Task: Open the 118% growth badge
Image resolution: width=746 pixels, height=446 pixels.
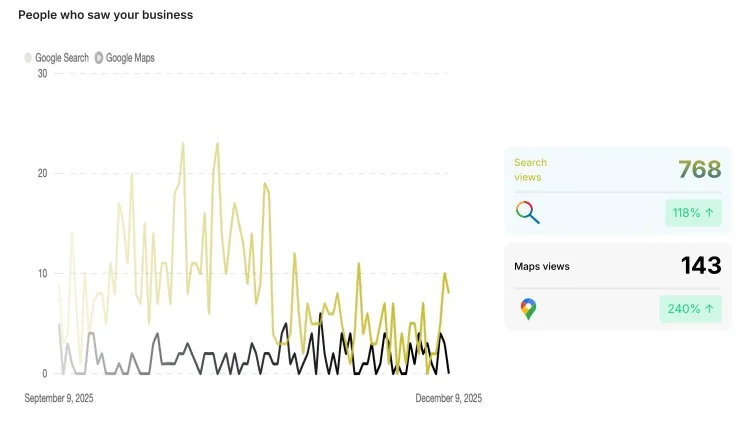Action: pos(693,212)
